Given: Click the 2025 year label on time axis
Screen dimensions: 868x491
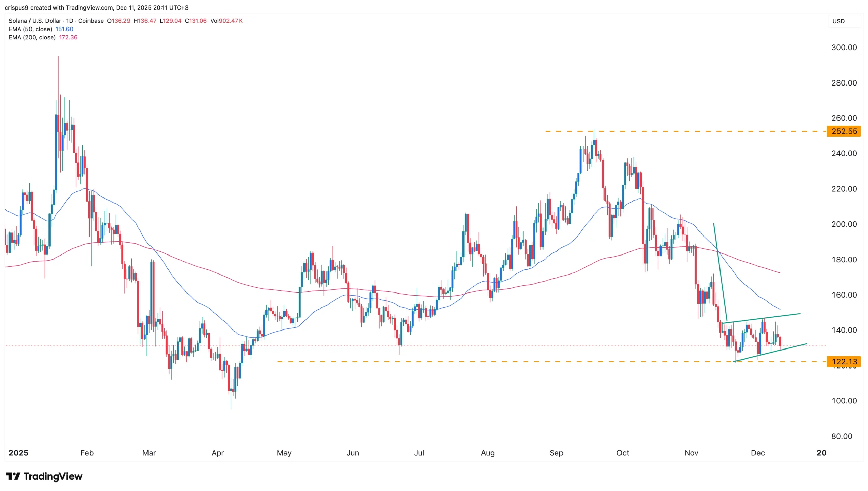Looking at the screenshot, I should [18, 453].
